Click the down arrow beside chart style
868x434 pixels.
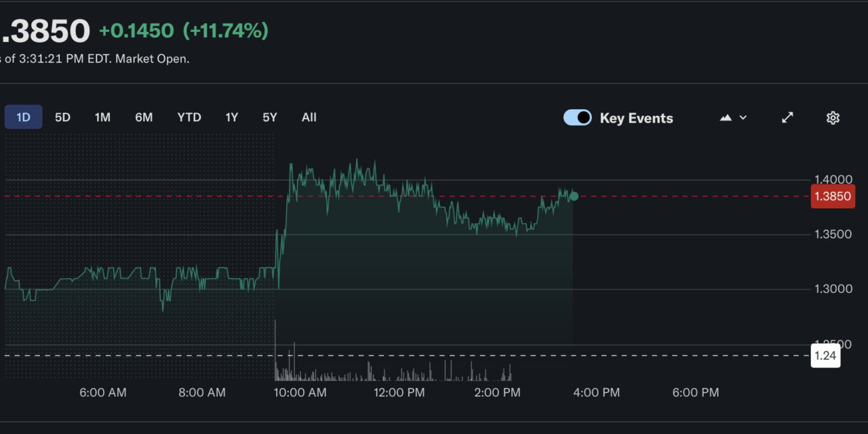click(743, 117)
